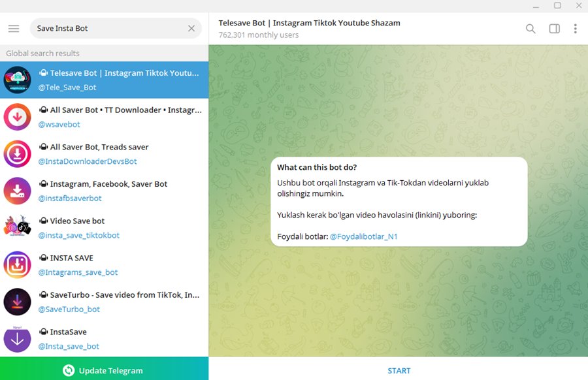This screenshot has height=380, width=588.
Task: Click the @Tele_Save_Bot username
Action: point(67,87)
